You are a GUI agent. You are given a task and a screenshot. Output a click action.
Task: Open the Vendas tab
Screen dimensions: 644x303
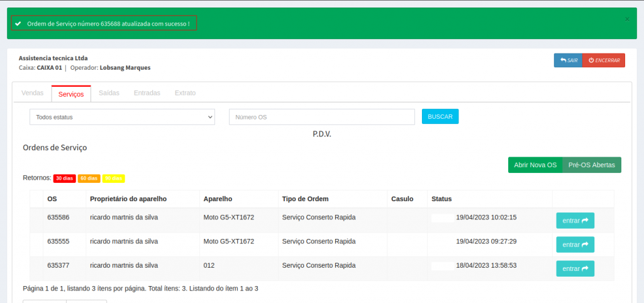(x=32, y=93)
